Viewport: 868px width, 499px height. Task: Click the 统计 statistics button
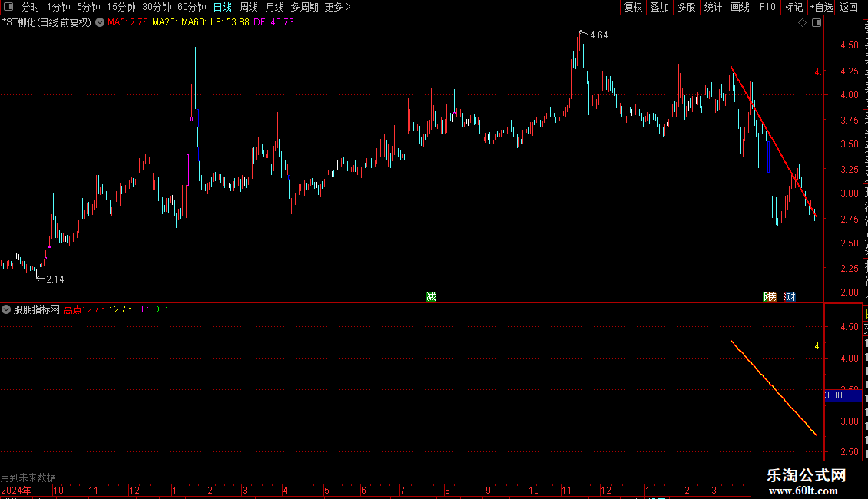(x=712, y=7)
